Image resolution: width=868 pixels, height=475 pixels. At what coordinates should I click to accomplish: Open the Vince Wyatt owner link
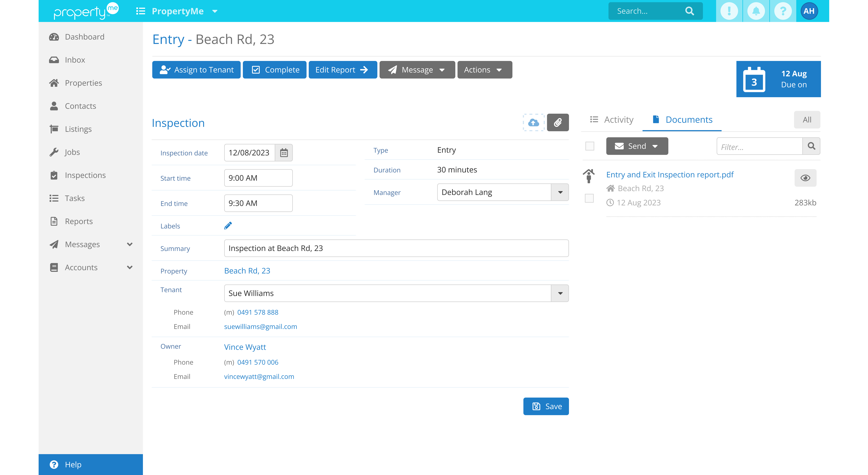coord(245,347)
